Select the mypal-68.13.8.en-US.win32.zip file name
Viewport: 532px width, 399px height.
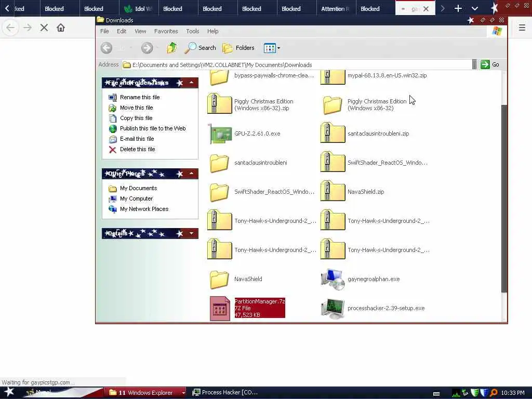tap(387, 75)
